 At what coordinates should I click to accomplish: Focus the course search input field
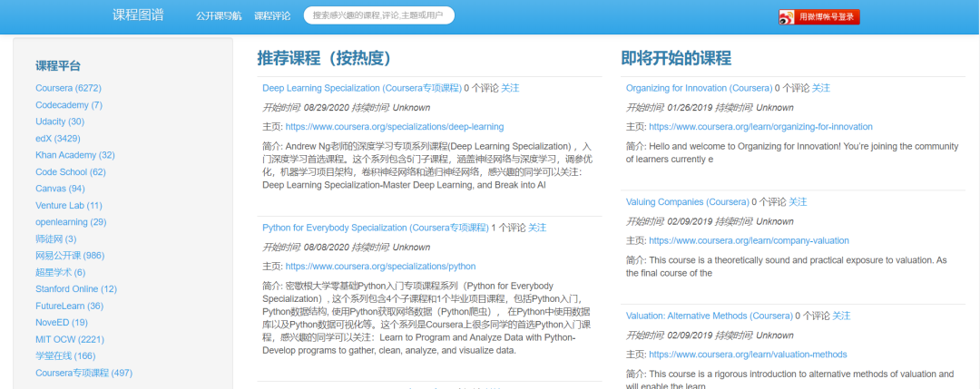pos(378,15)
